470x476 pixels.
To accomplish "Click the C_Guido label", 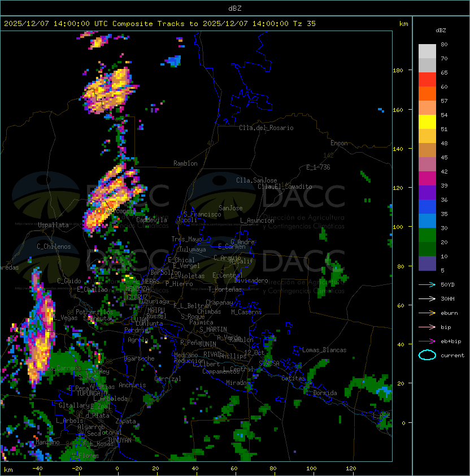I will click(69, 281).
